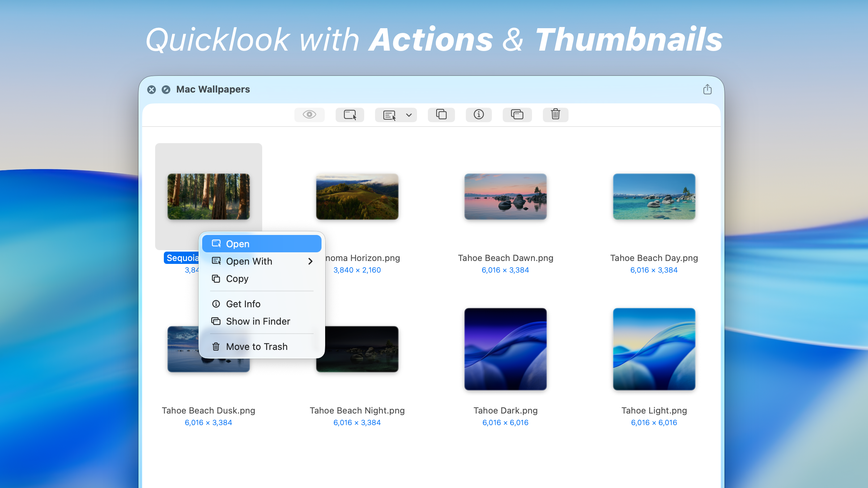868x488 pixels.
Task: Click the highlighted Open menu command
Action: (238, 244)
